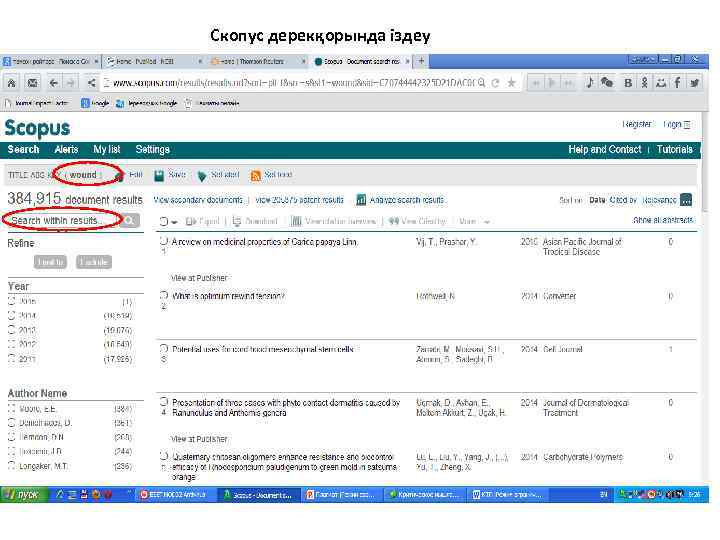Click the Scopus logo

tap(37, 128)
